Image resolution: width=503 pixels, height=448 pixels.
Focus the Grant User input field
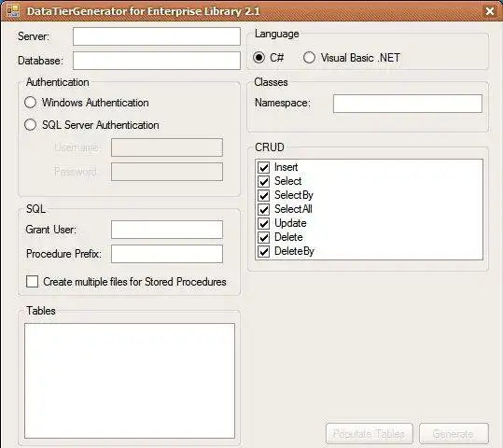pyautogui.click(x=167, y=230)
